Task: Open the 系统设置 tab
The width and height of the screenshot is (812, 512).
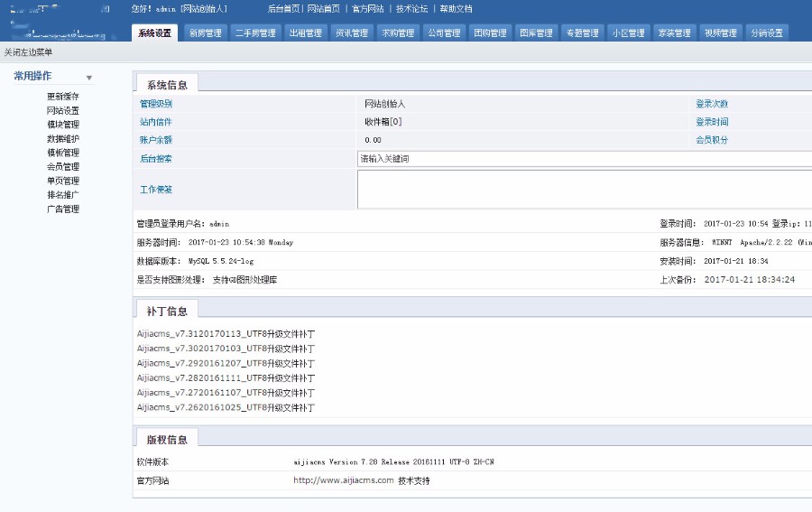Action: coord(154,33)
